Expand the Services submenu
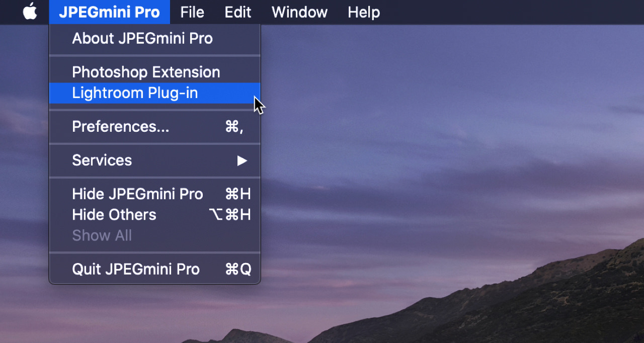644x343 pixels. [154, 160]
